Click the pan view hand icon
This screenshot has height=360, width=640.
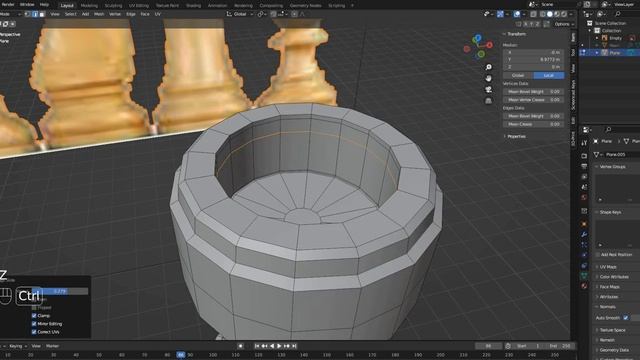click(x=488, y=78)
